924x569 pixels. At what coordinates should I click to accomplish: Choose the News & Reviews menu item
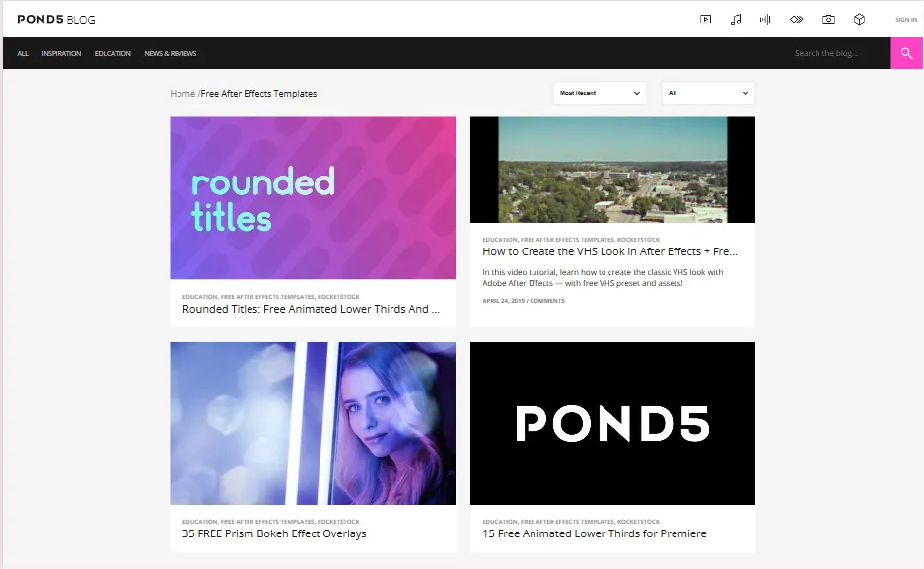171,53
